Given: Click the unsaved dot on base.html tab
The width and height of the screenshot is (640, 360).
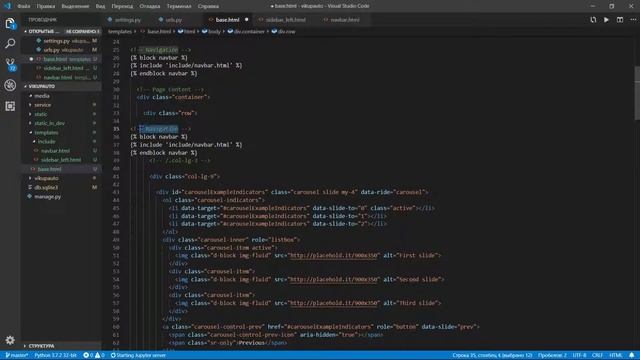Looking at the screenshot, I should click(247, 20).
